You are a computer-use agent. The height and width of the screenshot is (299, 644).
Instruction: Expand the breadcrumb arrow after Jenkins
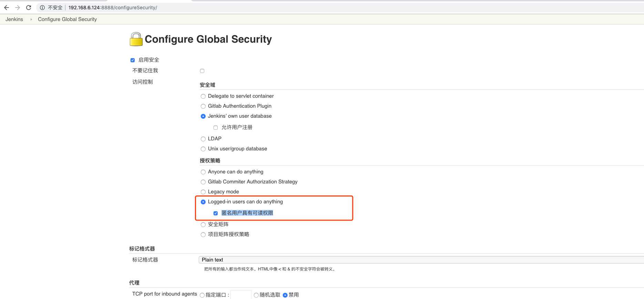pyautogui.click(x=31, y=19)
